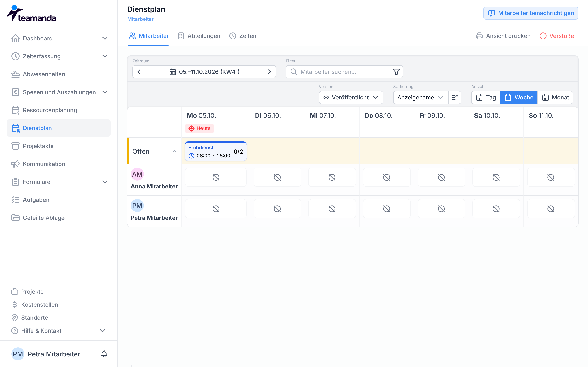Open the Anzeigename sorting dropdown
The height and width of the screenshot is (367, 588).
pyautogui.click(x=421, y=98)
